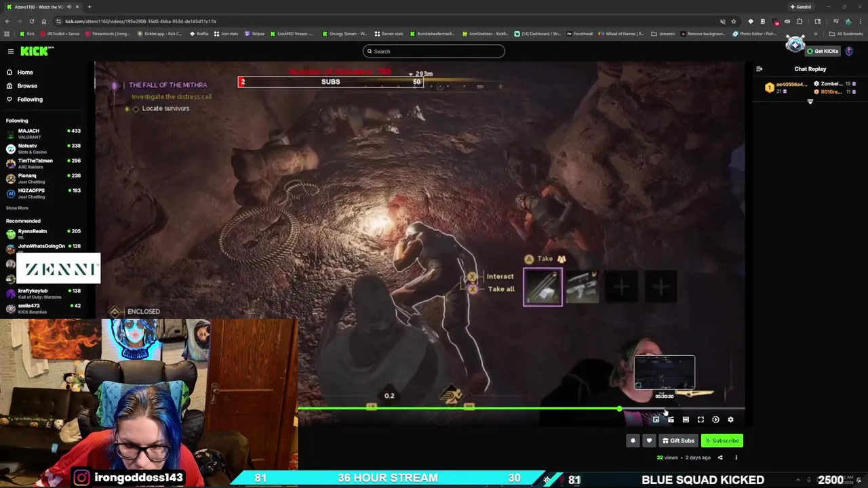
Task: Share the video with the share icon
Action: point(720,457)
